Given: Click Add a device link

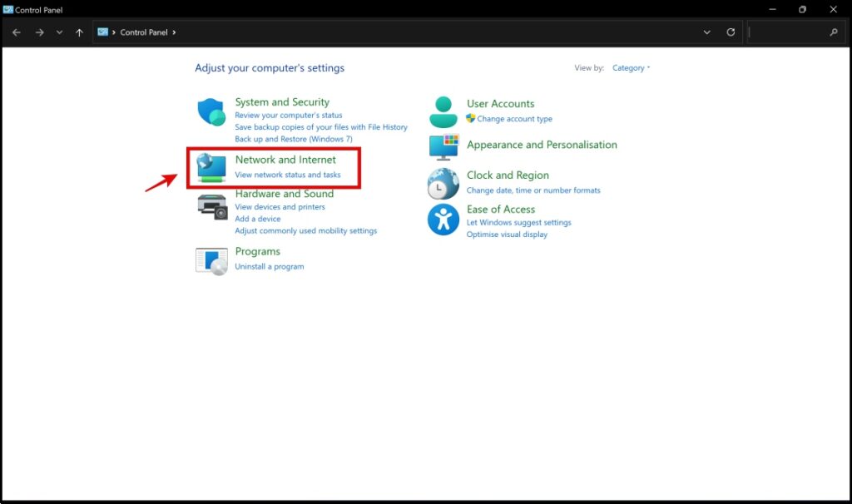Looking at the screenshot, I should [x=258, y=219].
